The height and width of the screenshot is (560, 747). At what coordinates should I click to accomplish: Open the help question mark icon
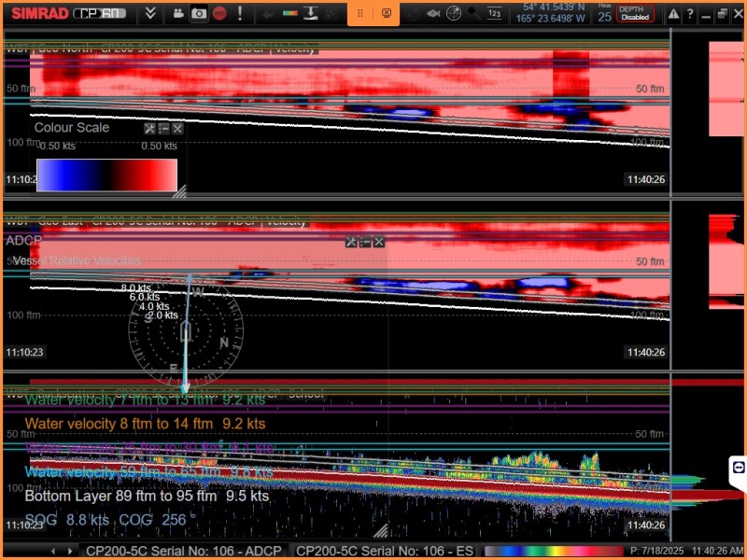coord(689,14)
